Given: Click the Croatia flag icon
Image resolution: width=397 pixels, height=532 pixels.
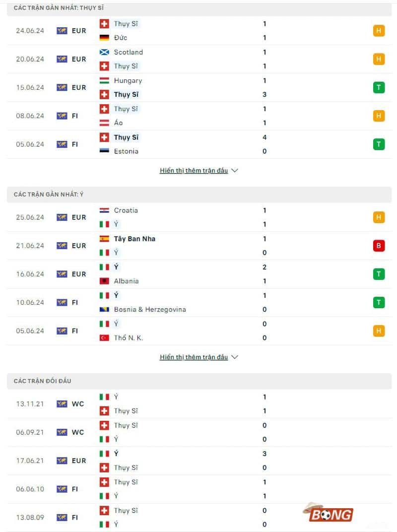Looking at the screenshot, I should (x=104, y=210).
